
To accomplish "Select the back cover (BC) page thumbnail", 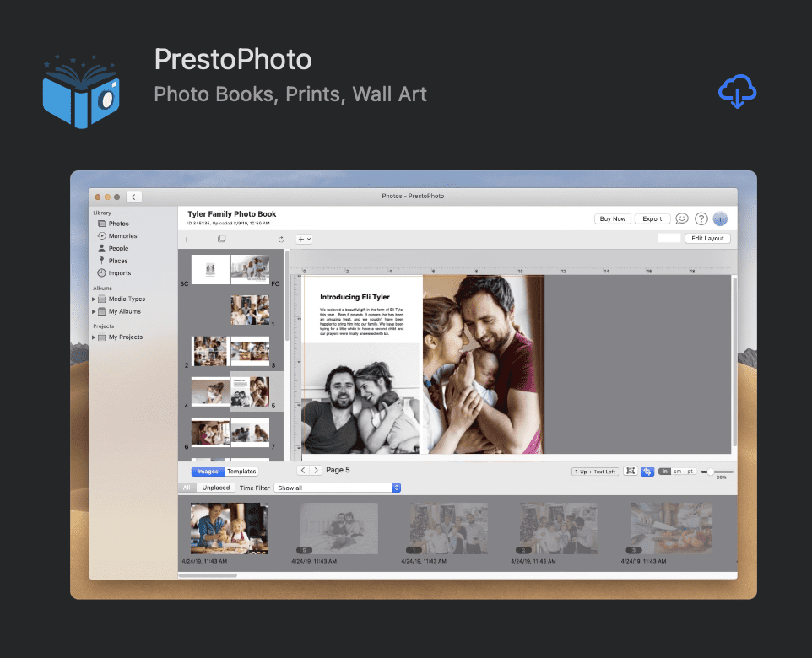I will point(210,269).
